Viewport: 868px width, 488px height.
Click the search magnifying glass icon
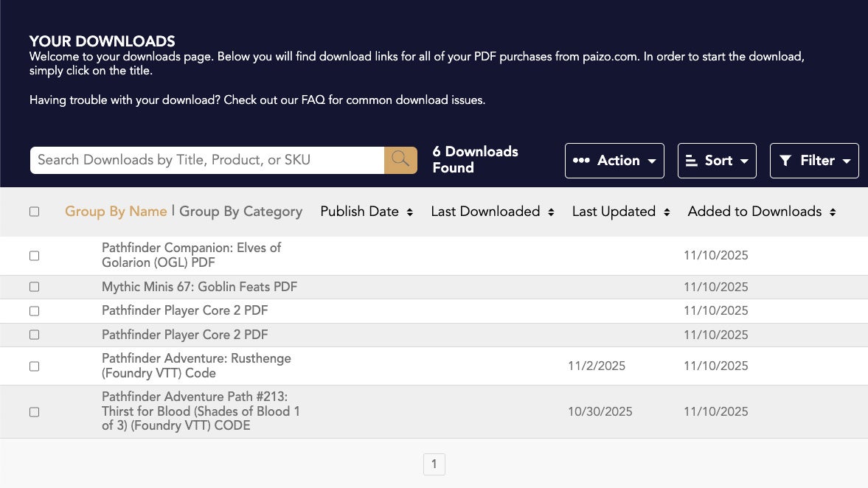point(400,160)
